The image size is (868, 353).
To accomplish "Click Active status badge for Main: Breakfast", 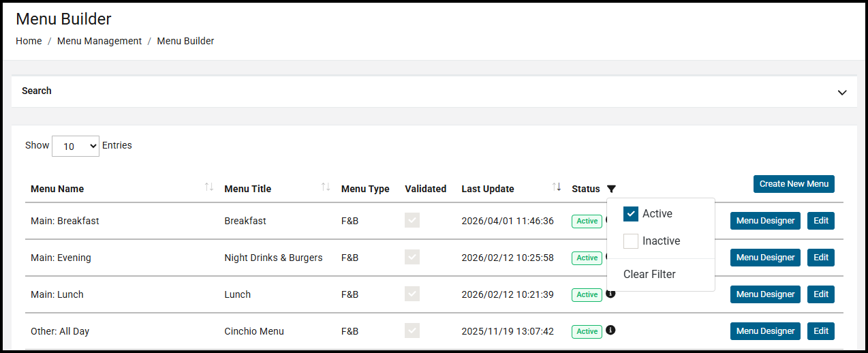I will (x=587, y=221).
